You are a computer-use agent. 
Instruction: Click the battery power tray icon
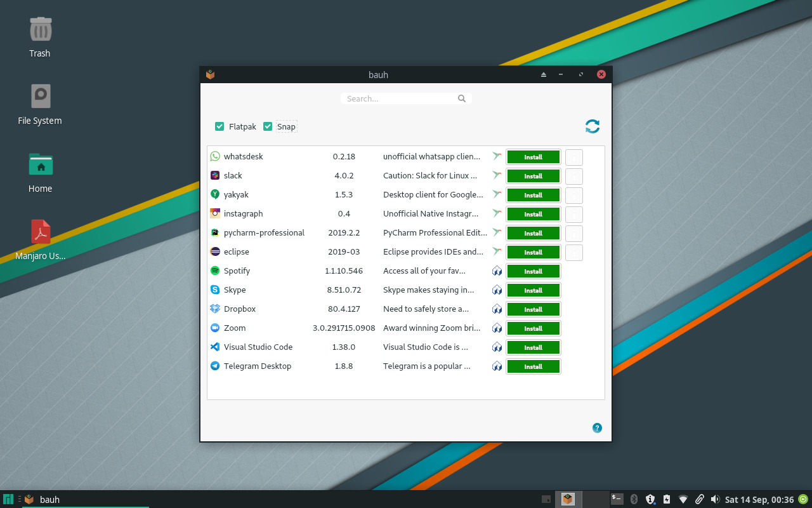(x=666, y=499)
